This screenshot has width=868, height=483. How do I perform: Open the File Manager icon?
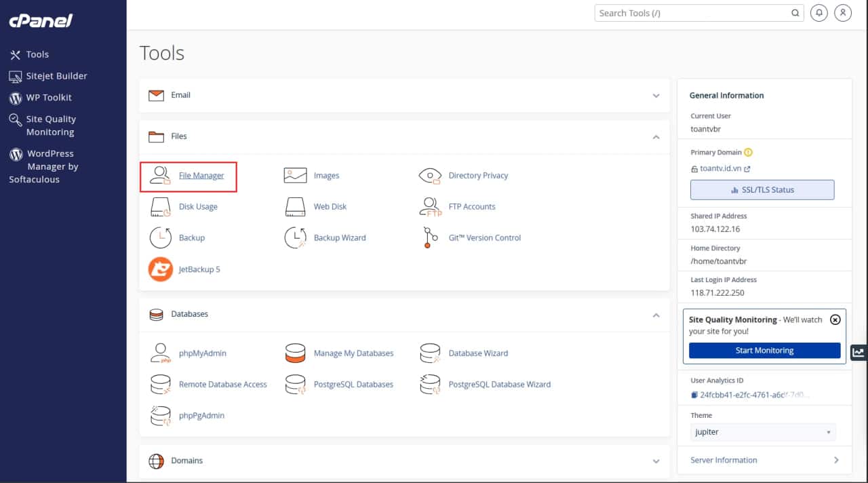(x=160, y=176)
